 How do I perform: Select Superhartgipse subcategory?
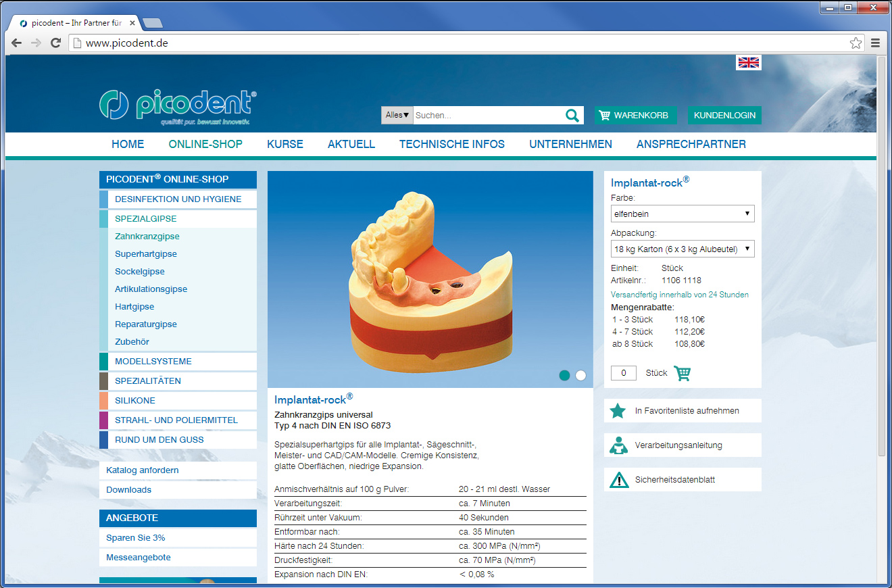coord(146,254)
